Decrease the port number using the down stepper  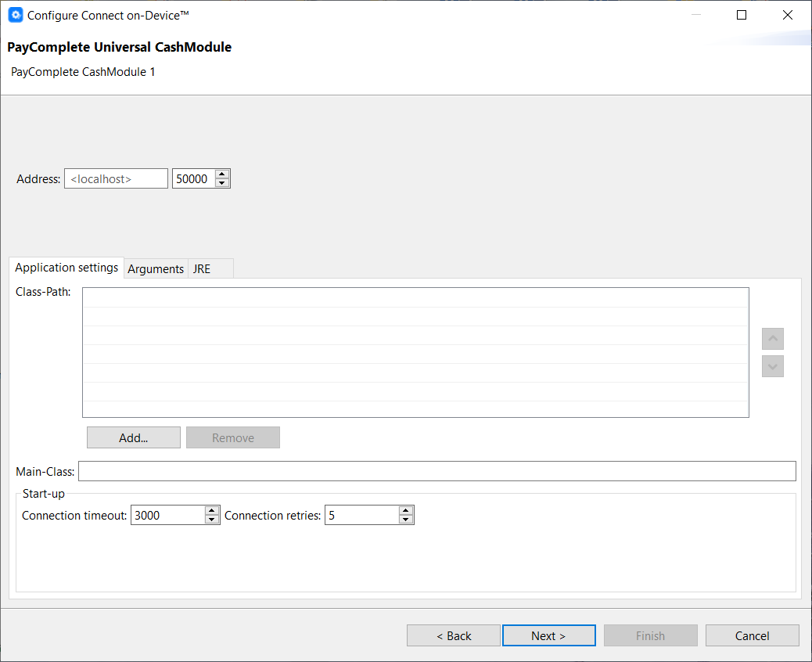tap(221, 182)
